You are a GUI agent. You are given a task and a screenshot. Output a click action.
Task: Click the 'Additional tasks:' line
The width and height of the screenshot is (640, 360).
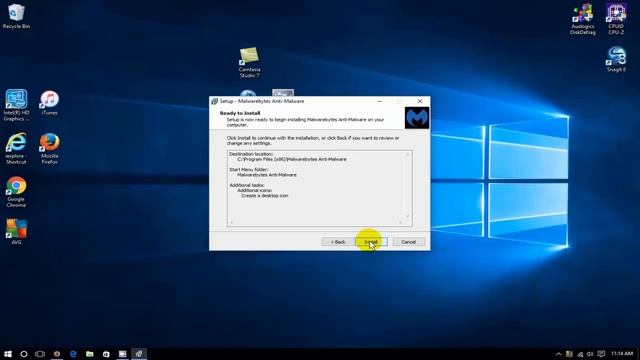tap(247, 185)
